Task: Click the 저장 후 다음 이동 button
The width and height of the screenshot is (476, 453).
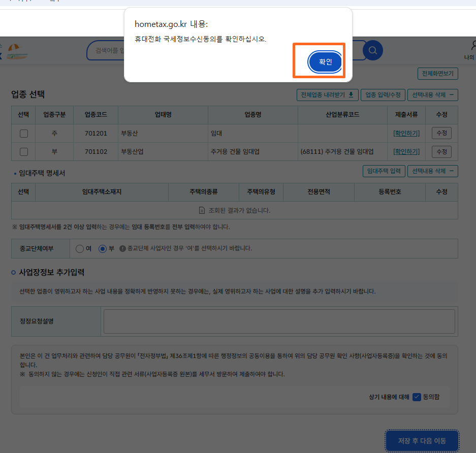Action: pos(422,441)
